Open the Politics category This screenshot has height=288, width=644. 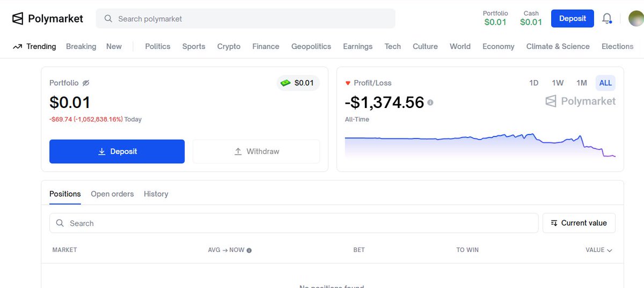(x=158, y=46)
